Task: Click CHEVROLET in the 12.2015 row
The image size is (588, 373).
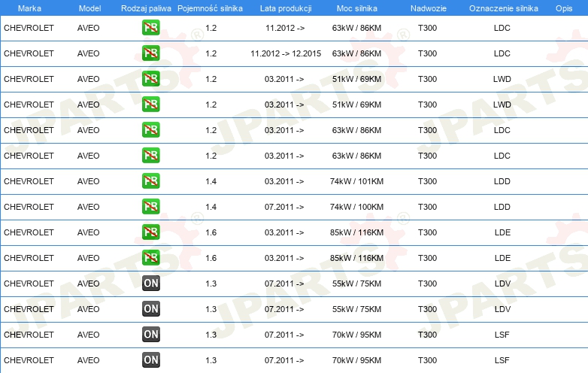Action: [29, 53]
